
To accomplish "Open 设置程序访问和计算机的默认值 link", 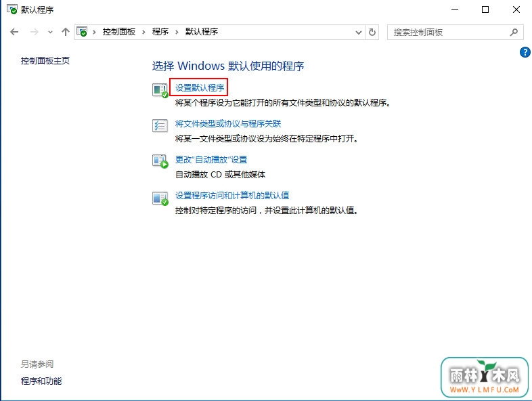I will [232, 196].
